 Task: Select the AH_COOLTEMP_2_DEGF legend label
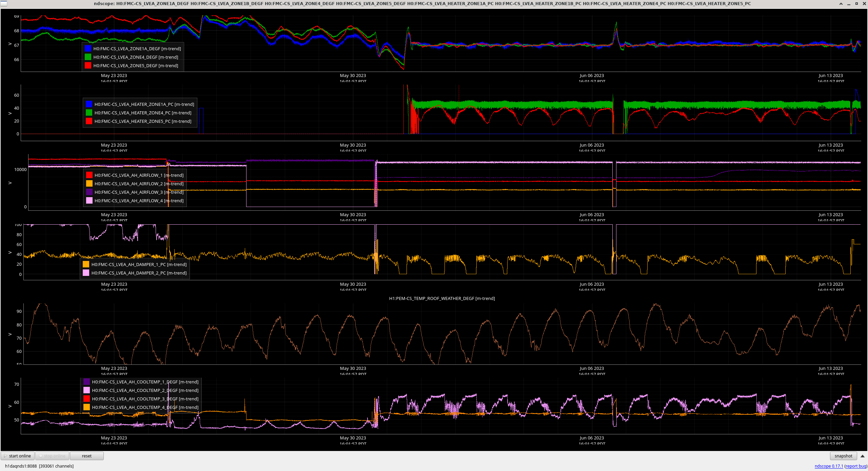coord(145,390)
